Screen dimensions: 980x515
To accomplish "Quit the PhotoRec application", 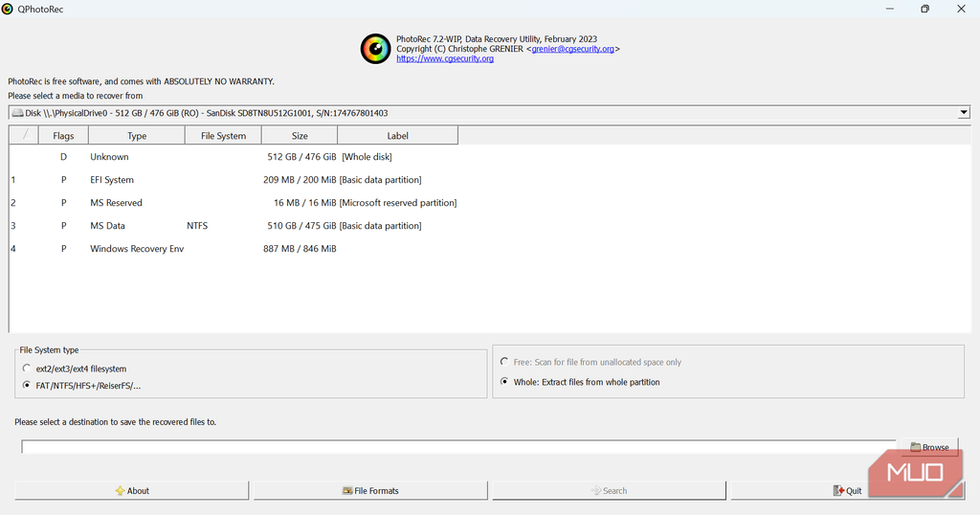I will tap(847, 491).
